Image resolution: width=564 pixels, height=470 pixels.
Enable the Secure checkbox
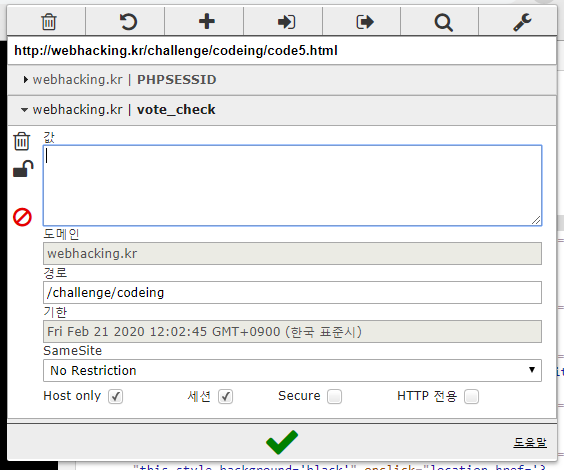pos(335,397)
